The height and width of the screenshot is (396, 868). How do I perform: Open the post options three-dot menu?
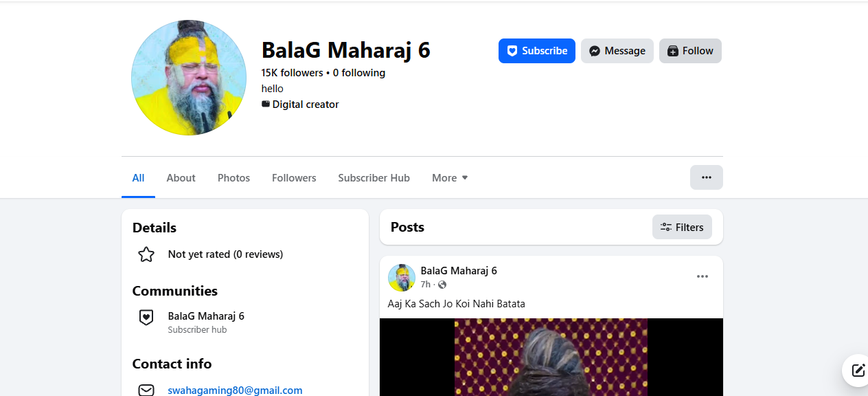(702, 276)
